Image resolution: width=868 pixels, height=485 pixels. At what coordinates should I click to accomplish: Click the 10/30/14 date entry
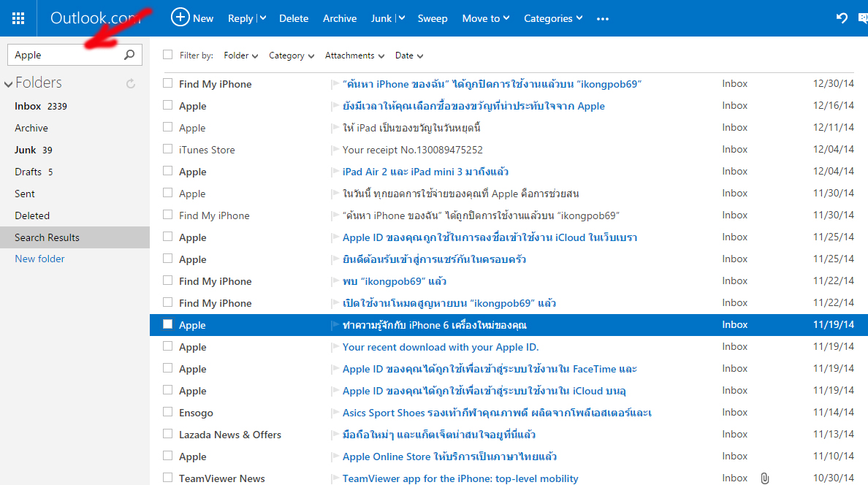click(x=833, y=478)
